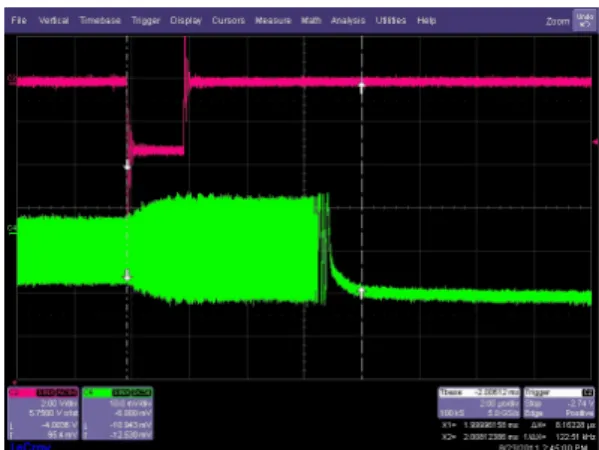Open the Math menu

(311, 20)
